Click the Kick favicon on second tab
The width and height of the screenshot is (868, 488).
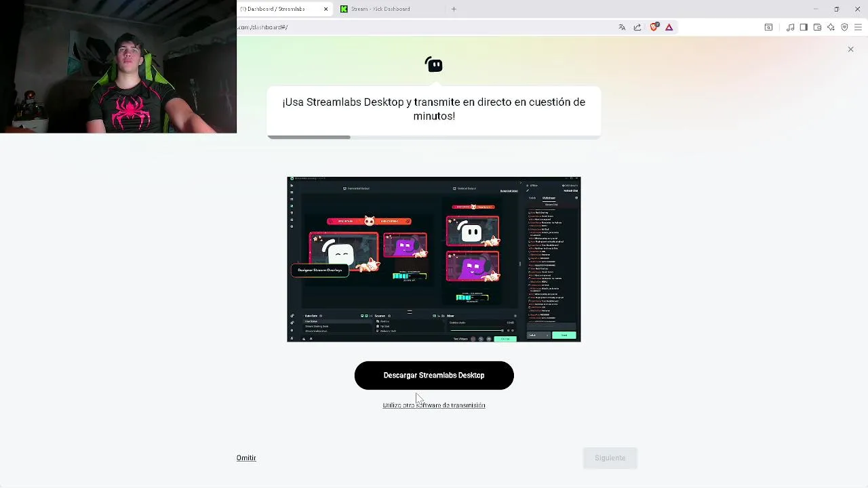tap(344, 9)
